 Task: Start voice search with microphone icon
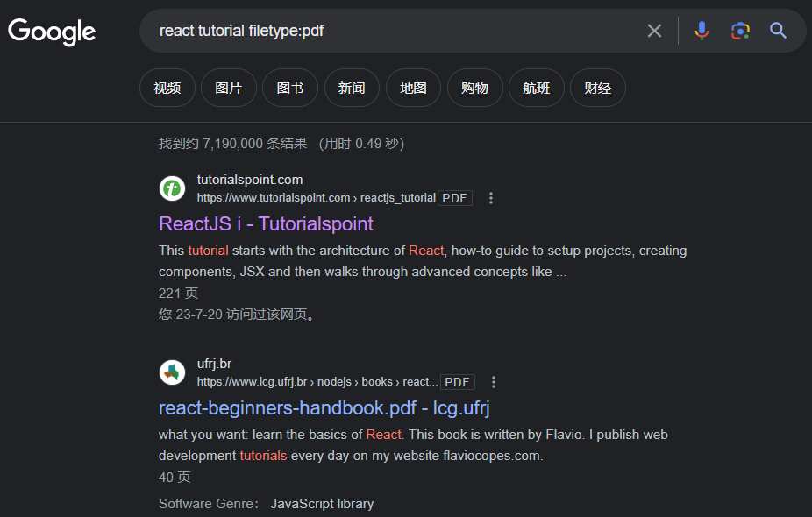[702, 31]
